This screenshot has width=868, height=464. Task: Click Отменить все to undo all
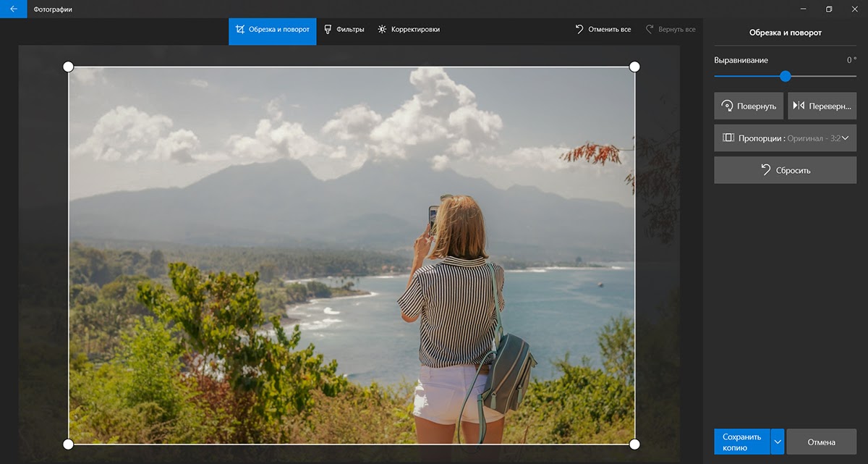click(603, 30)
